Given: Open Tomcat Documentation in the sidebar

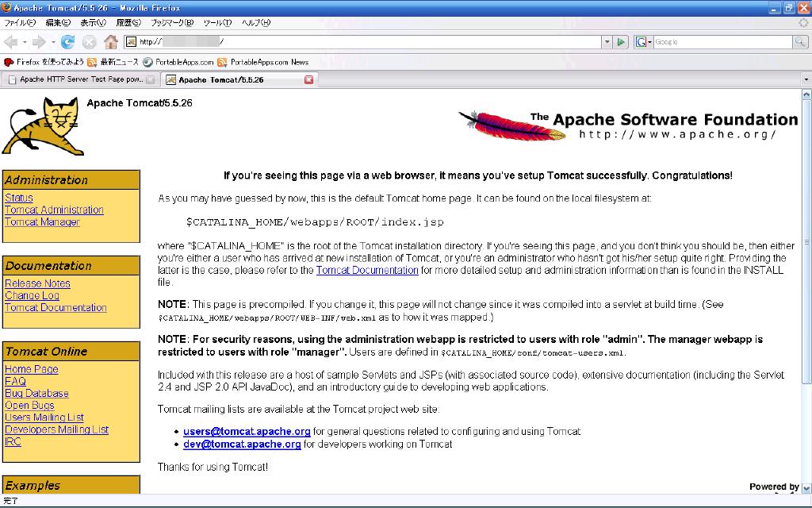Looking at the screenshot, I should [56, 307].
